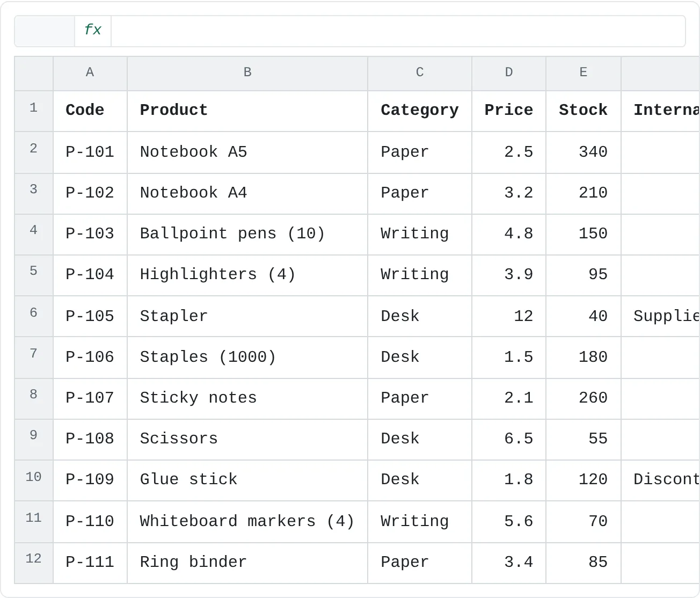This screenshot has height=598, width=700.
Task: Select row 9 header
Action: coord(34,439)
